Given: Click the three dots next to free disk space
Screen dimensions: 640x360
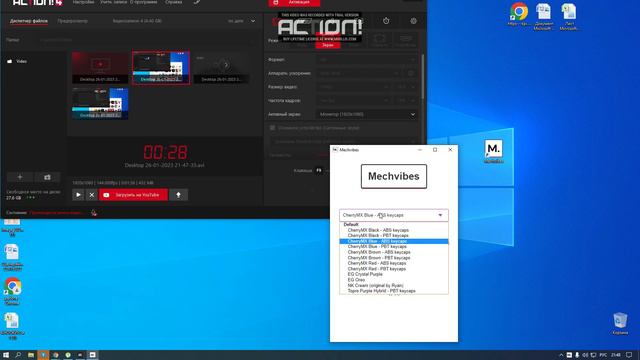Looking at the screenshot, I should pyautogui.click(x=31, y=198).
